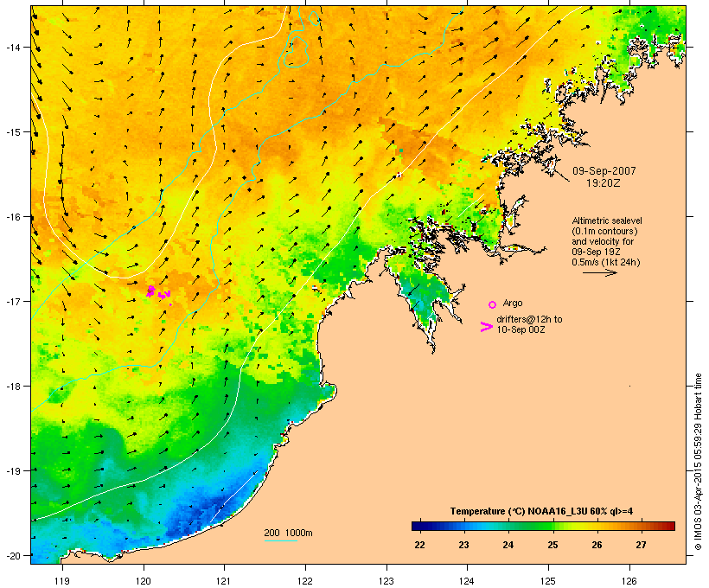Click the '(0.1m contours)' caption line
This screenshot has width=709, height=588.
coord(604,231)
